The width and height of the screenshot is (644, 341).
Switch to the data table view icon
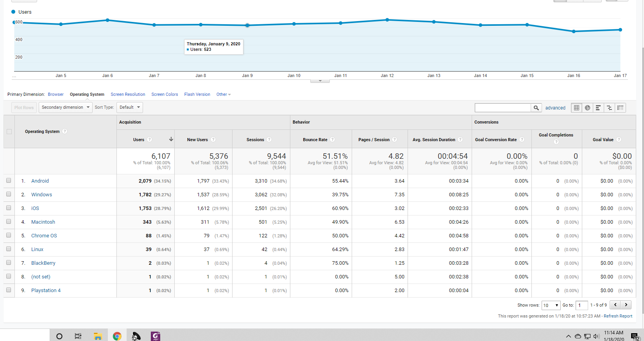click(x=576, y=108)
